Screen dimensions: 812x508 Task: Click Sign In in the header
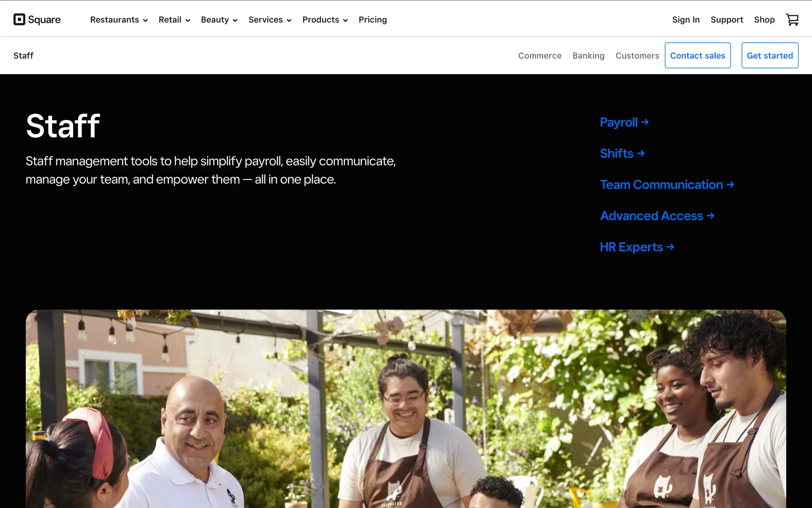coord(686,19)
